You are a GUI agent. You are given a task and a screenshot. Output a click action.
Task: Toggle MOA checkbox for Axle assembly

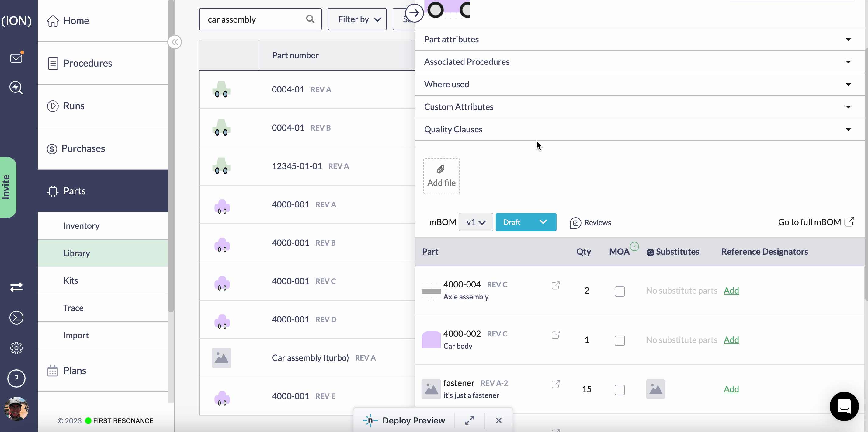(x=619, y=291)
